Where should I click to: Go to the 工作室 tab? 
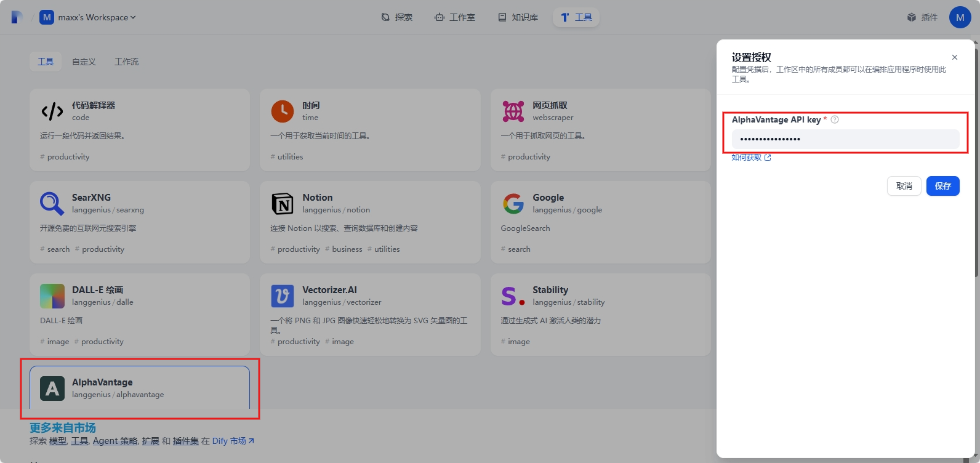(455, 17)
